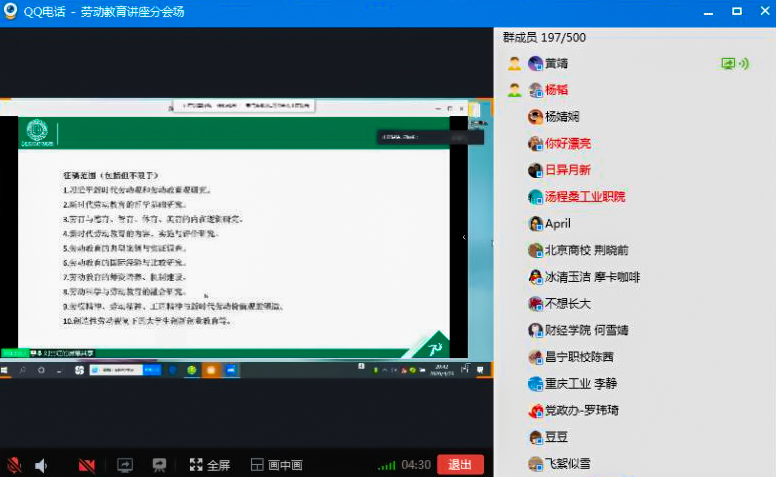
Task: Enter full screen with 全屏
Action: [x=209, y=465]
